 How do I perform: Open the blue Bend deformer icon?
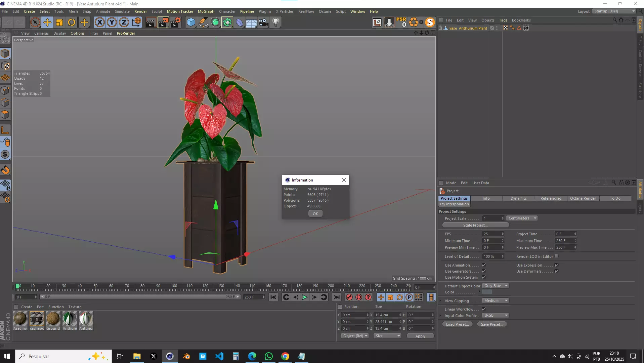[240, 23]
